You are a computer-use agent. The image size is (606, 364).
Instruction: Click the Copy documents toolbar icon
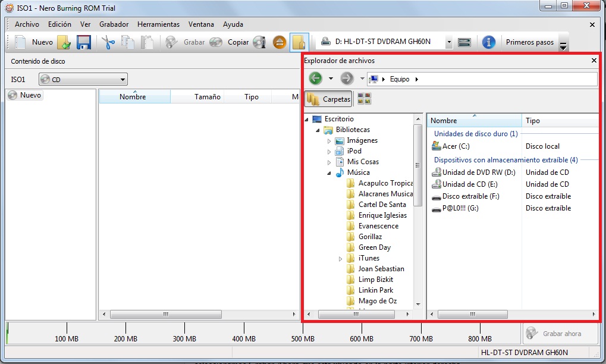pyautogui.click(x=127, y=42)
